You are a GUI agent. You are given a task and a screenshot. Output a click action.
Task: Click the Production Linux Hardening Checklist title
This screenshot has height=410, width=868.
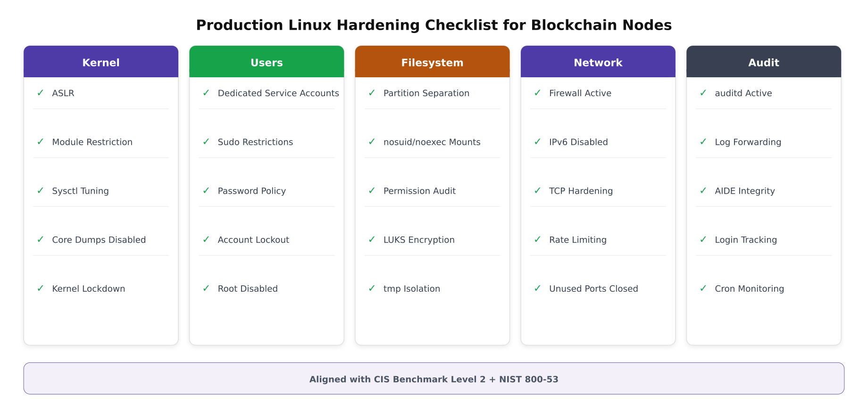pos(434,25)
